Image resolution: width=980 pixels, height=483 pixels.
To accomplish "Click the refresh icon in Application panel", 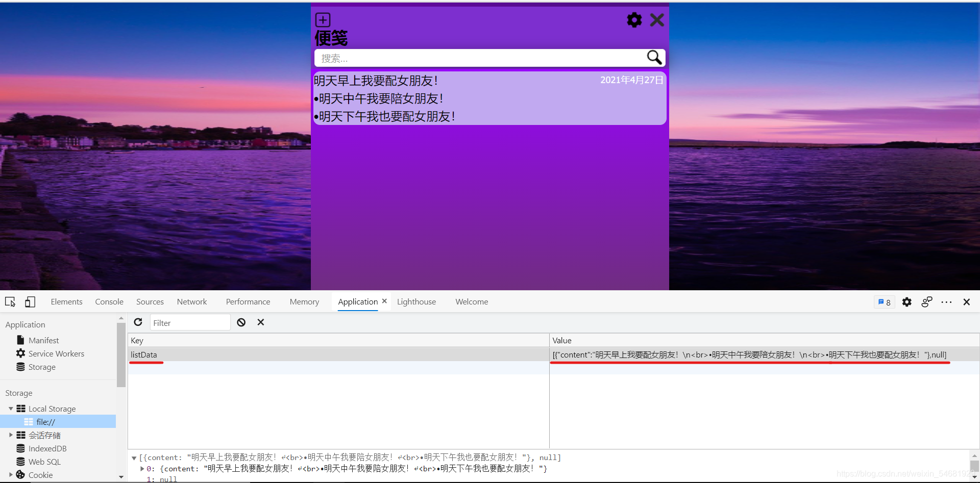I will tap(138, 322).
